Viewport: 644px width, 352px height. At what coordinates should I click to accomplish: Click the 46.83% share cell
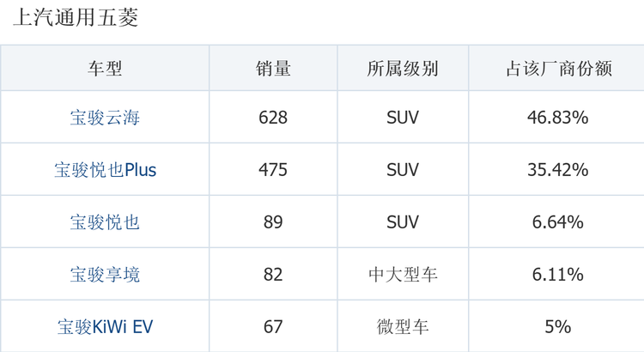tap(558, 118)
